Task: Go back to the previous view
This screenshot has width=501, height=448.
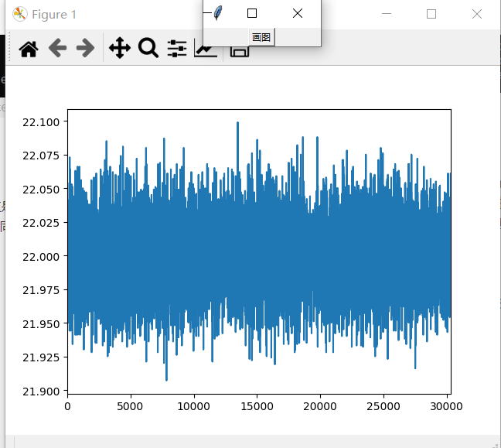Action: pos(57,48)
